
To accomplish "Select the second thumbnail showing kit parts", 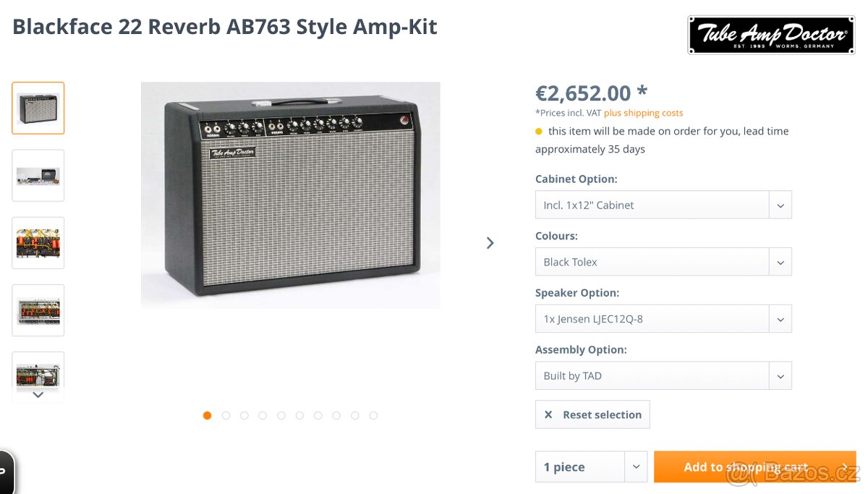I will coord(38,175).
